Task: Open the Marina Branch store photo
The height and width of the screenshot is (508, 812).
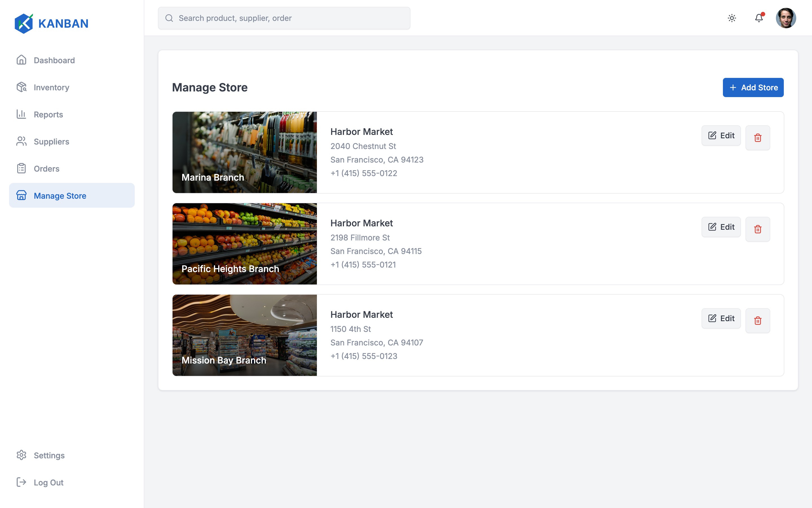Action: tap(245, 152)
